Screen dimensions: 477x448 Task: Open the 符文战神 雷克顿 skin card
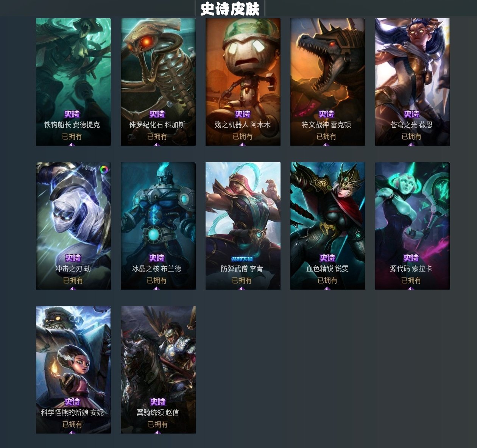[328, 82]
